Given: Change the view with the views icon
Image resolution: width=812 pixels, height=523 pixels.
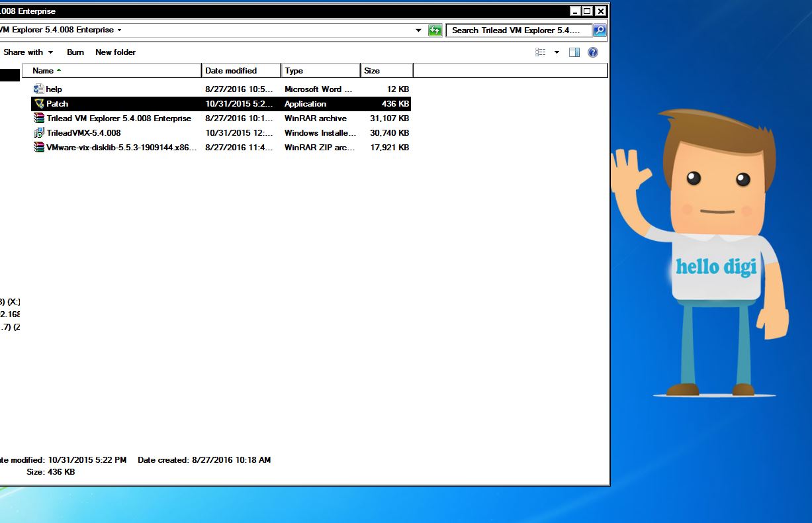Looking at the screenshot, I should tap(541, 52).
